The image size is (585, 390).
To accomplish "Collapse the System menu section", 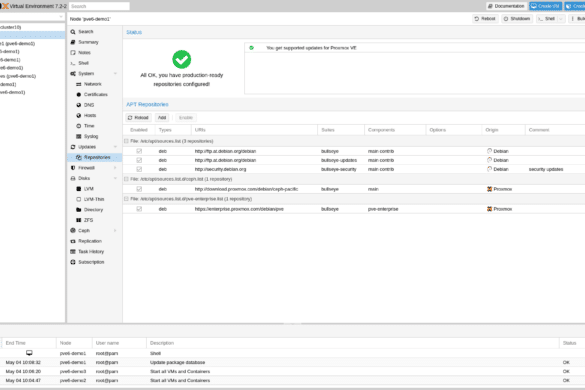I will point(115,74).
